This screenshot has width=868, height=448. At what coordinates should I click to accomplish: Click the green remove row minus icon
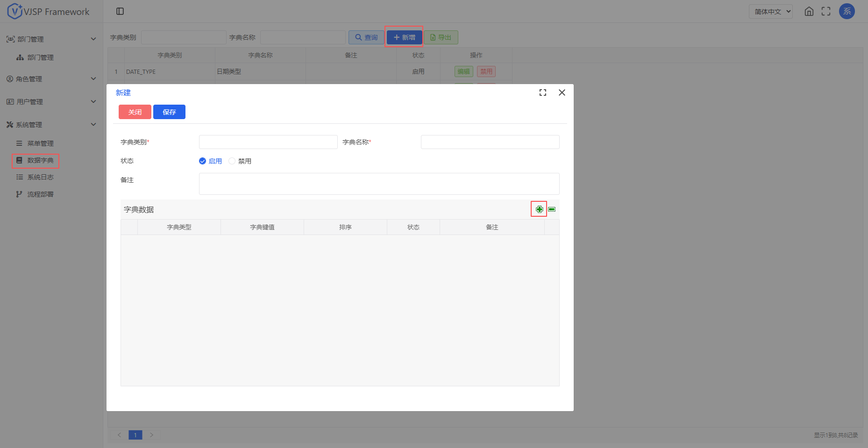pos(552,209)
